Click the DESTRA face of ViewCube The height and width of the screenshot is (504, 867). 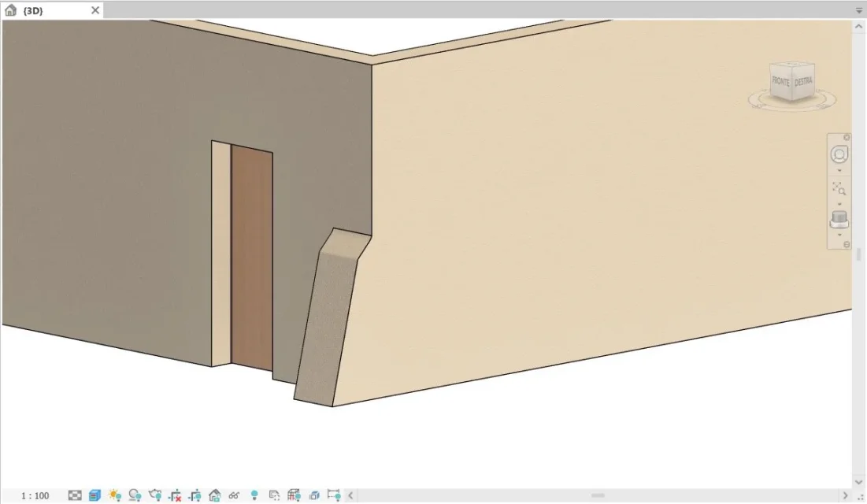803,80
